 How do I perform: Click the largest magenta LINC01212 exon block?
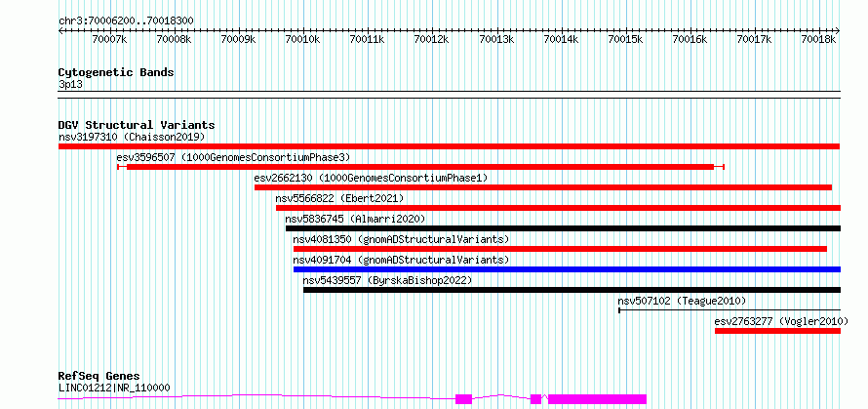point(597,399)
